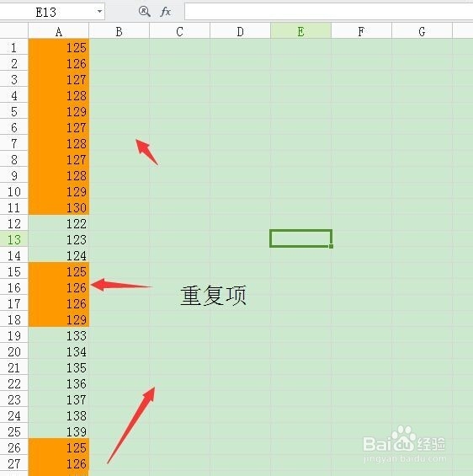
Task: Click the cell containing 133
Action: click(59, 335)
